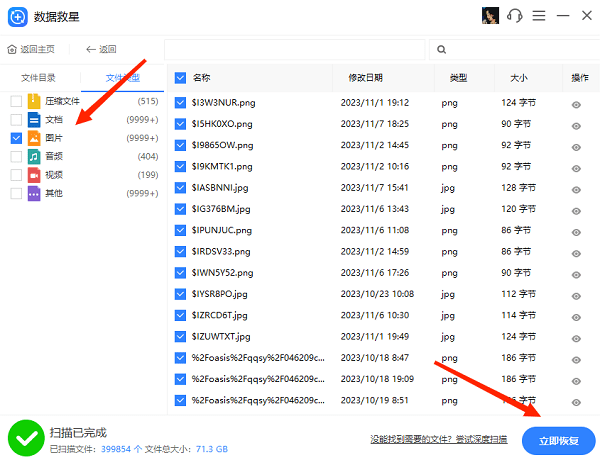Click the 其他 other type icon
Viewport: 600px width, 460px height.
pyautogui.click(x=34, y=193)
